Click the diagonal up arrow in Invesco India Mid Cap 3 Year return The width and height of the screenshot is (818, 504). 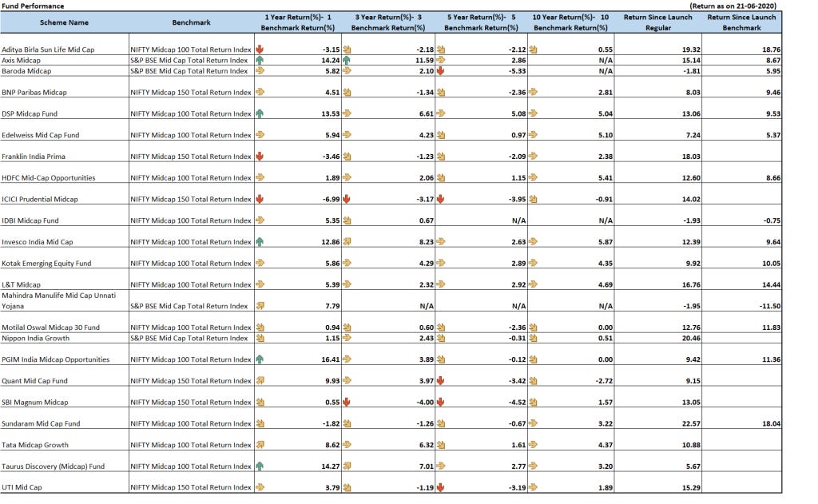(347, 241)
